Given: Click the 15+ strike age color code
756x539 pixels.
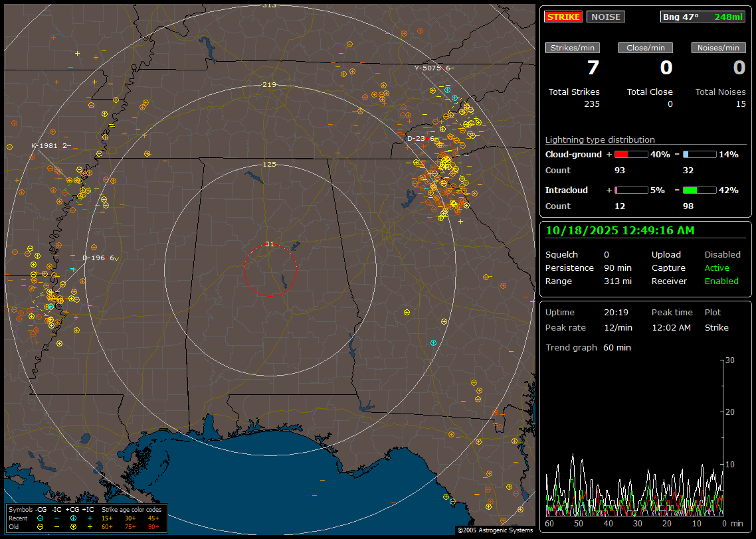Looking at the screenshot, I should point(107,518).
